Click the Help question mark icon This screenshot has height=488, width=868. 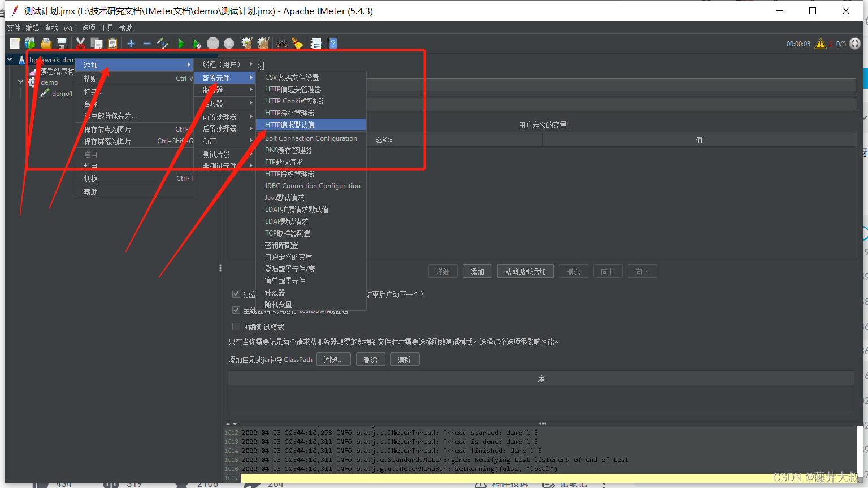tap(332, 43)
